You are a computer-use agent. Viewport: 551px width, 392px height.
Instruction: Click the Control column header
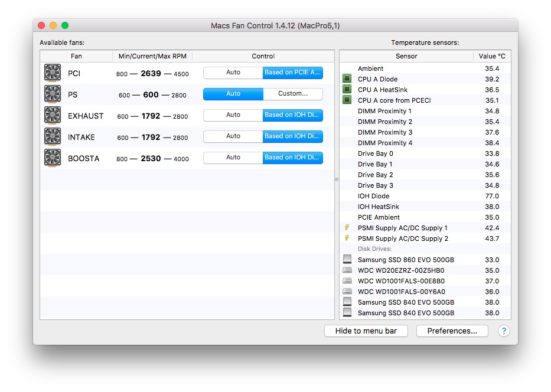(x=263, y=56)
